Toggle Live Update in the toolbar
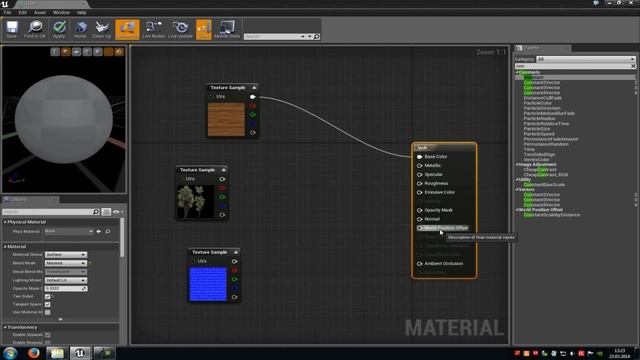This screenshot has height=360, width=640. 180,29
